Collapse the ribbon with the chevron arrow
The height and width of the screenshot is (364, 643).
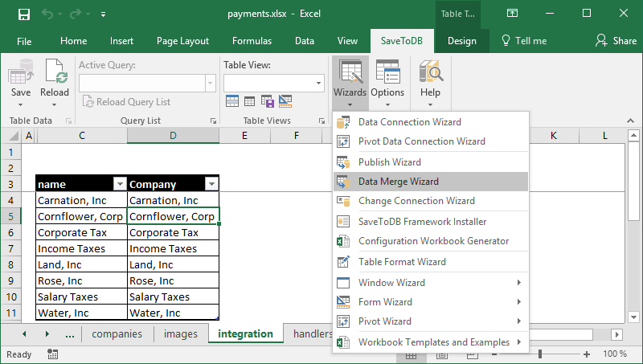pyautogui.click(x=631, y=121)
